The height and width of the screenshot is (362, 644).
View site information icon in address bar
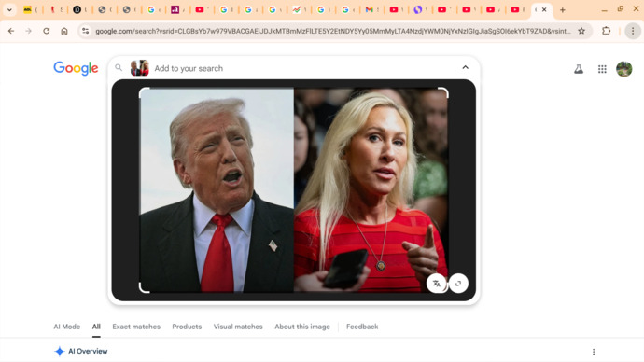(85, 31)
